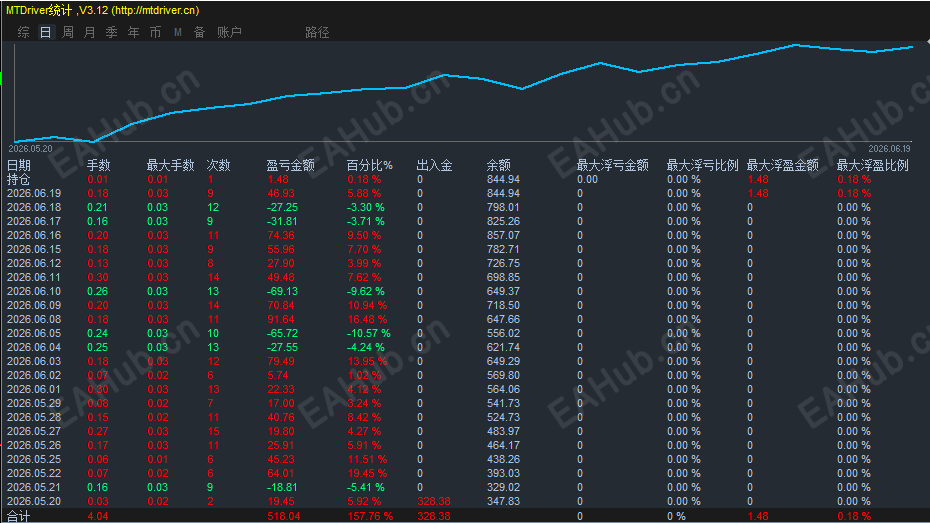Click the 最大浮盈金额 column header
The width and height of the screenshot is (930, 523).
click(782, 165)
